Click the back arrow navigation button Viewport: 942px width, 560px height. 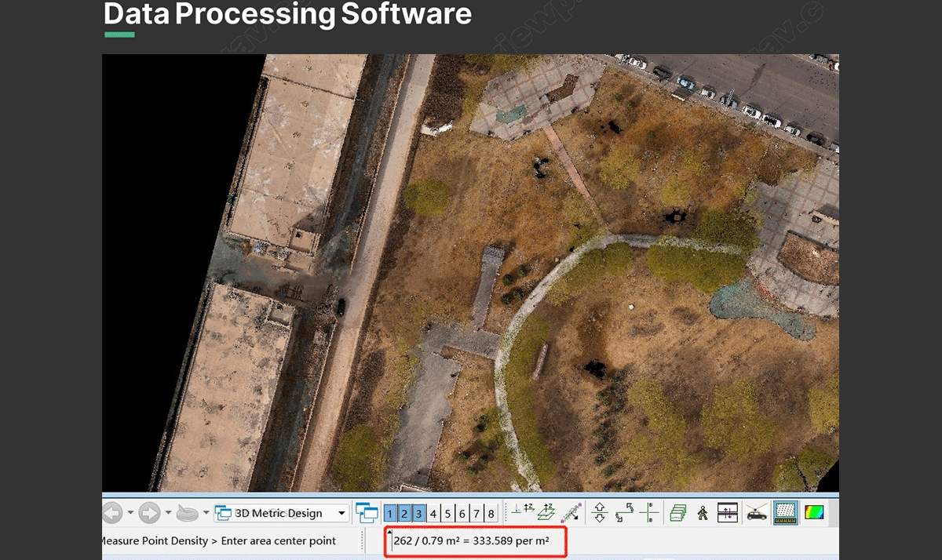point(111,514)
